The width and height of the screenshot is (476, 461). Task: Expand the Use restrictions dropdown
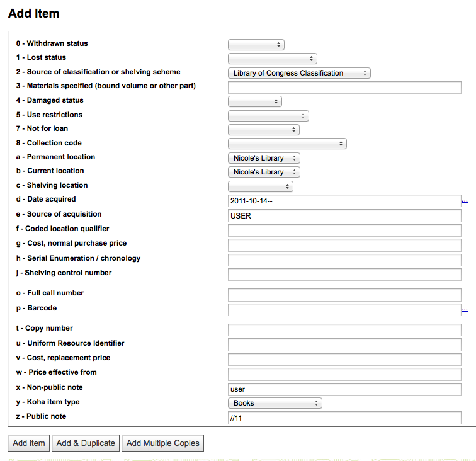click(x=268, y=116)
